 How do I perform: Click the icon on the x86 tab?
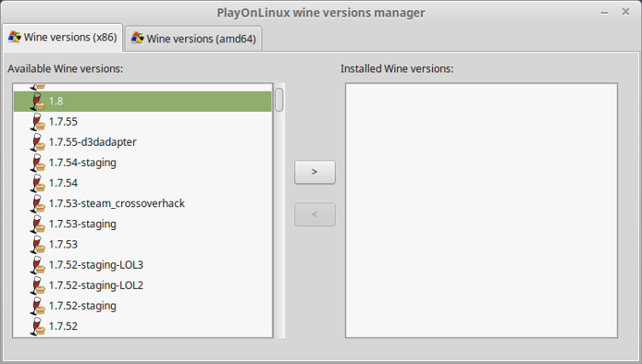[x=15, y=37]
